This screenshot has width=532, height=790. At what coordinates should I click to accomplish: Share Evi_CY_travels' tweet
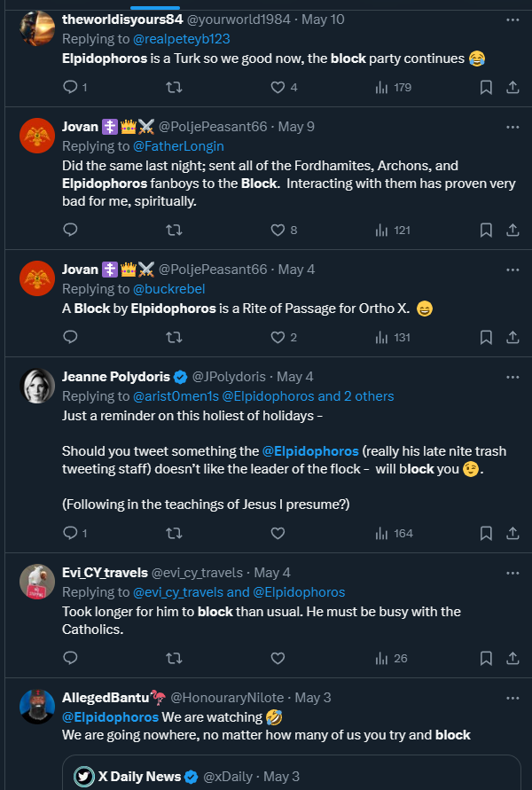point(512,658)
